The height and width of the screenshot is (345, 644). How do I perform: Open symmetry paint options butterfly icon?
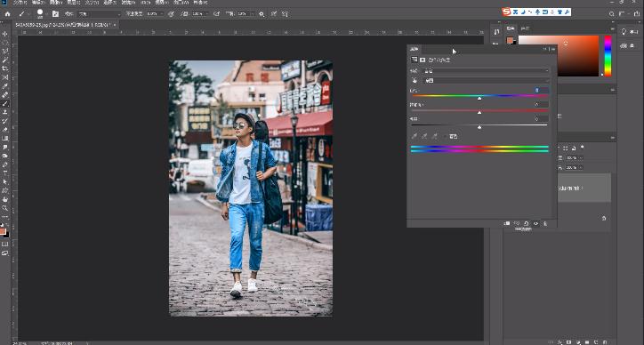tap(285, 14)
